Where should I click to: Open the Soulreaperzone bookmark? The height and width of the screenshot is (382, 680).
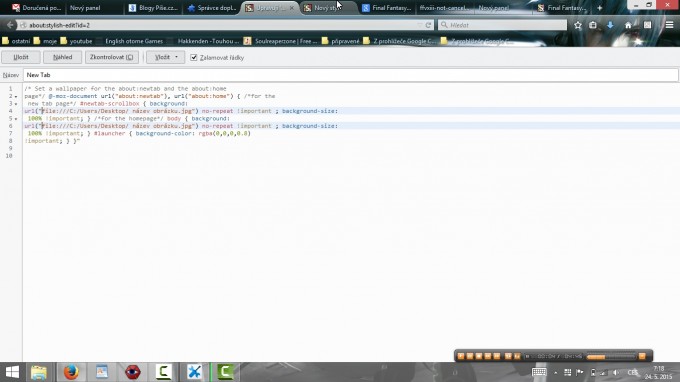pyautogui.click(x=280, y=41)
